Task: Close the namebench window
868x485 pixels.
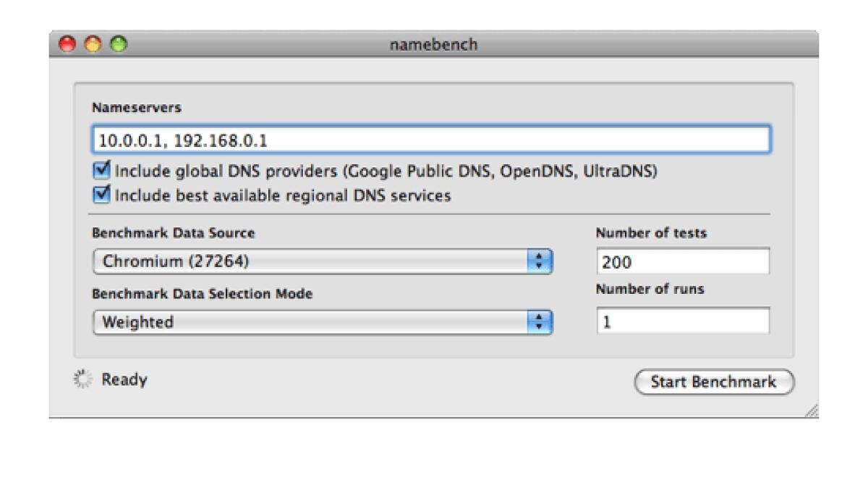Action: [67, 44]
